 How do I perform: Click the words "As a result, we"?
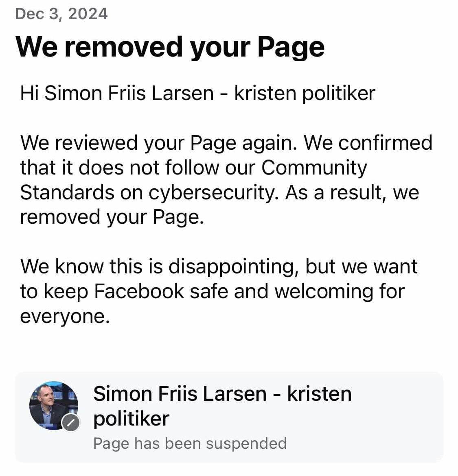tap(352, 192)
